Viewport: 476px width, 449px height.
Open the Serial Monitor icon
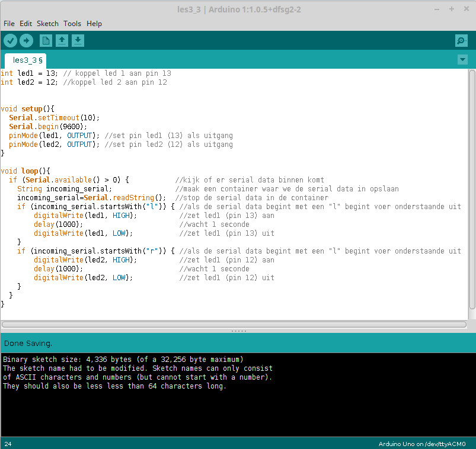click(461, 40)
